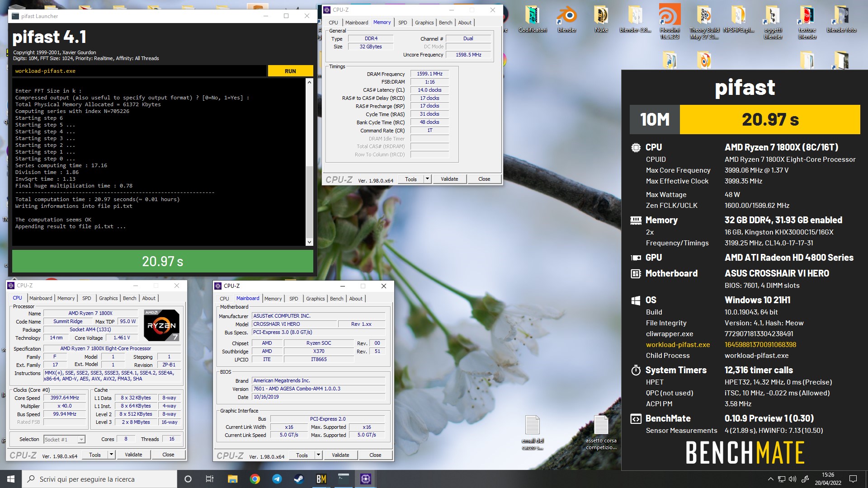Open the blender foto desktop folder
The width and height of the screenshot is (868, 488).
pyautogui.click(x=841, y=19)
